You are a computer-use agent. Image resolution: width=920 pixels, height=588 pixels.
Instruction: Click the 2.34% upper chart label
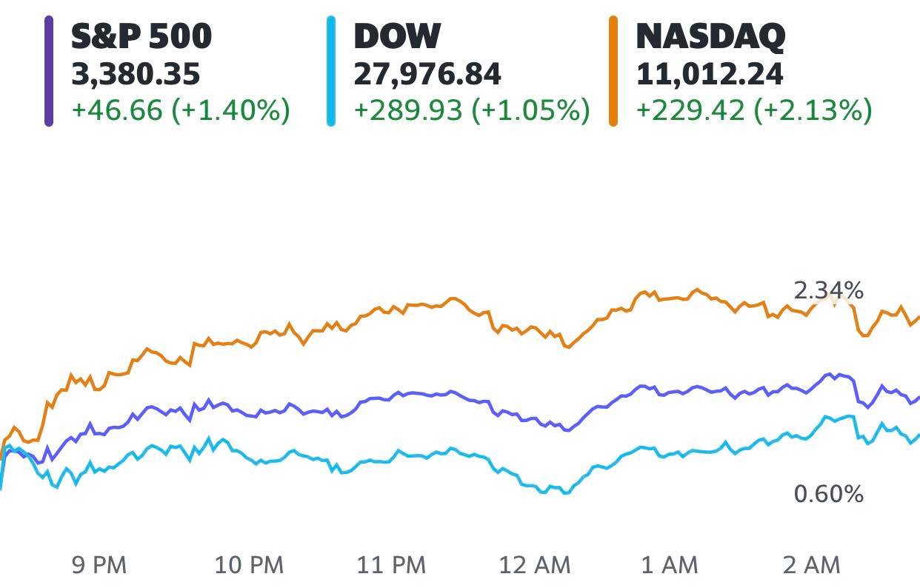pyautogui.click(x=828, y=291)
